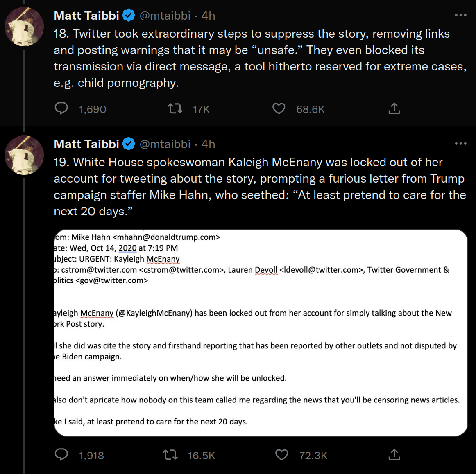Share tweet 19 via share icon
476x474 pixels.
(x=394, y=455)
